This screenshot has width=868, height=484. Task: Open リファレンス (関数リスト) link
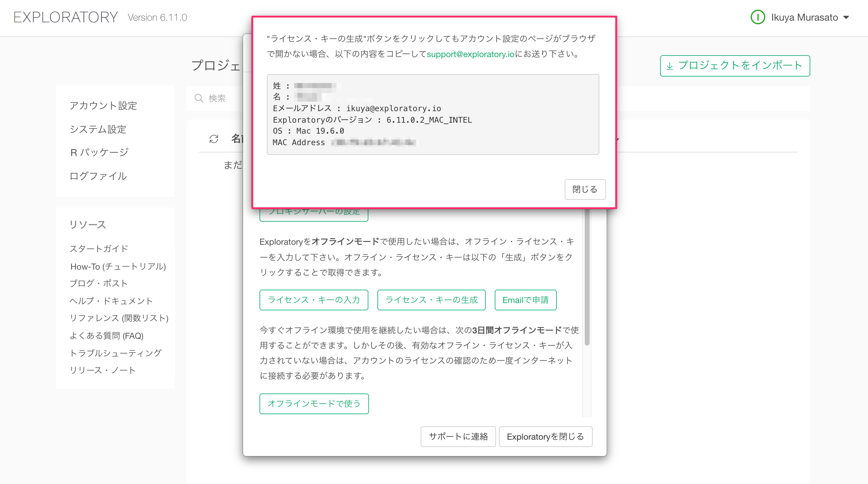(119, 318)
